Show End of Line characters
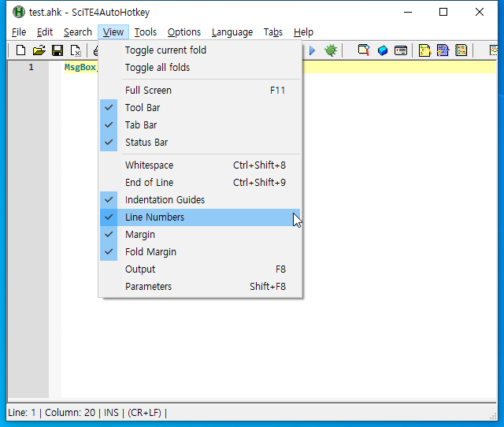 [200, 183]
